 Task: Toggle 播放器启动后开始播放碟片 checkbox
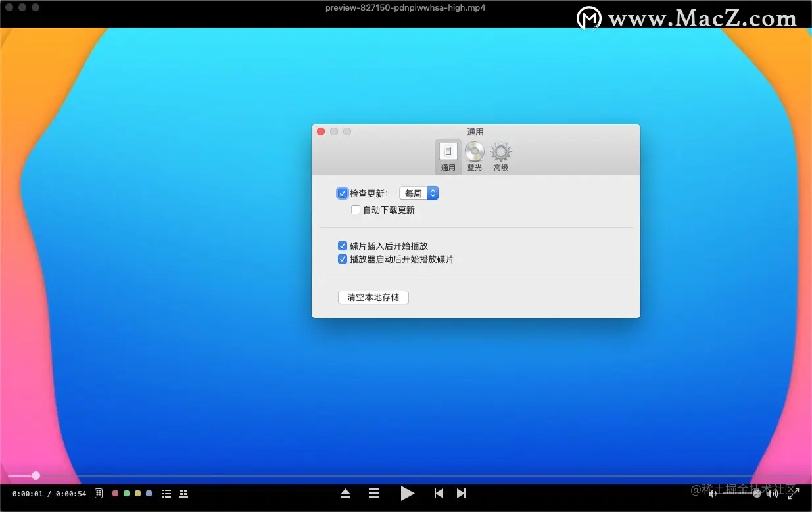343,259
